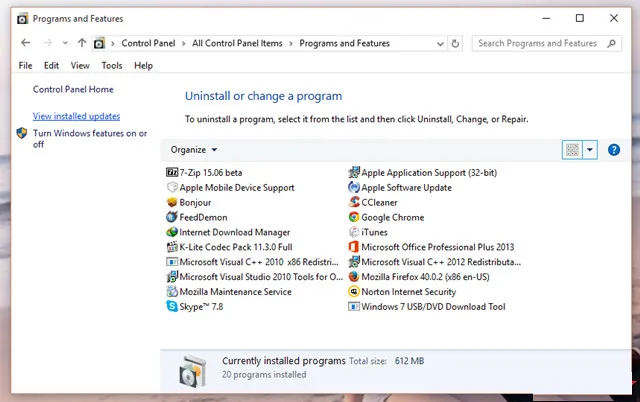Select the Internet Download Manager name
Screen dimensions: 640x402
(x=235, y=232)
